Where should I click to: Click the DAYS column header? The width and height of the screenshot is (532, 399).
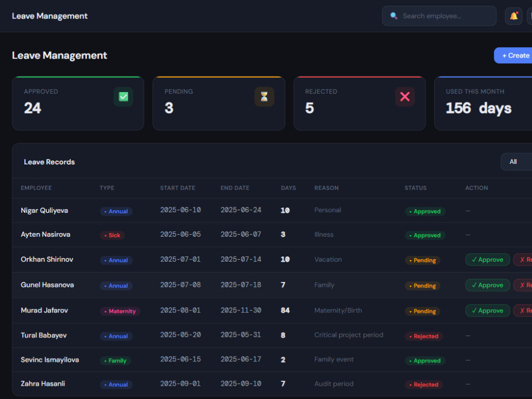pyautogui.click(x=288, y=188)
